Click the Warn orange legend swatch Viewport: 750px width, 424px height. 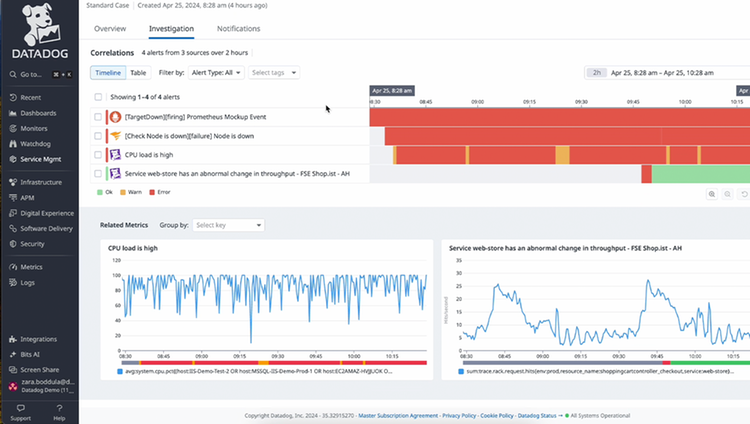click(x=123, y=192)
